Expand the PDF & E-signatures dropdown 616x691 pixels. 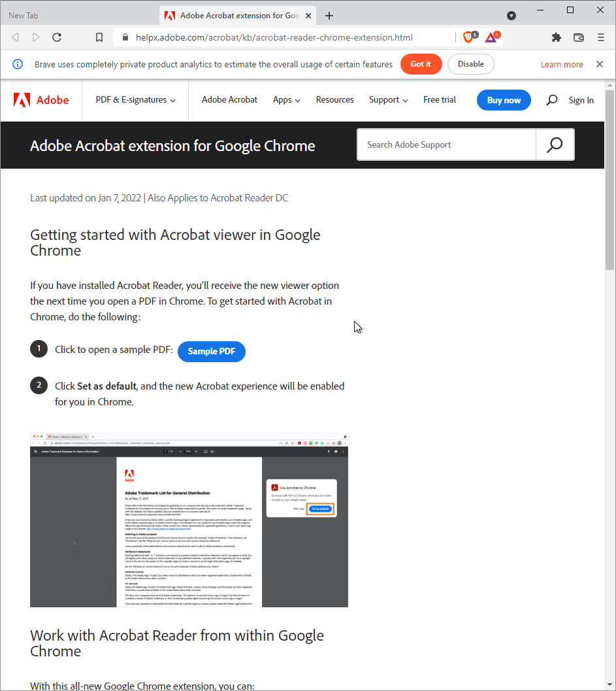(x=135, y=100)
